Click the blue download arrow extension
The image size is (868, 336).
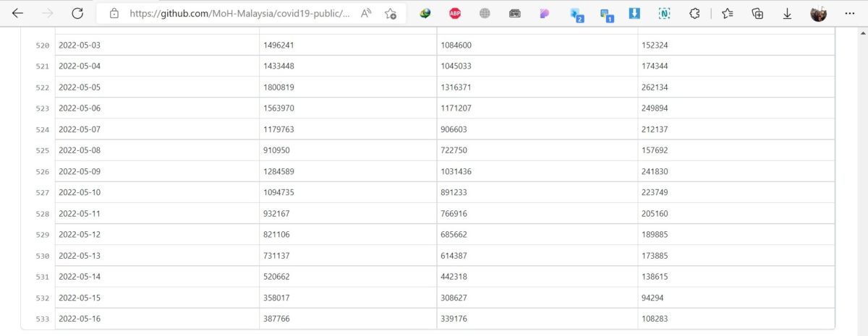coord(634,13)
